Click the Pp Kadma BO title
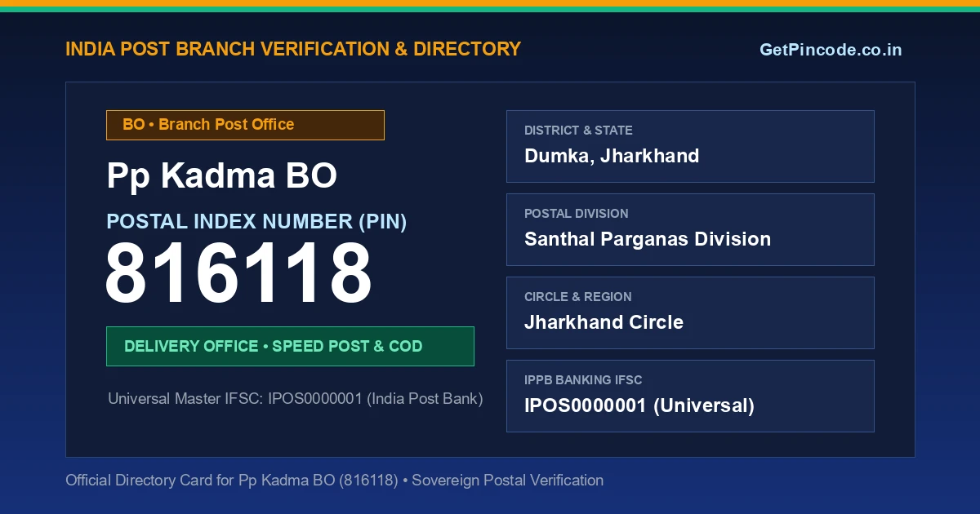Image resolution: width=980 pixels, height=514 pixels. [221, 176]
